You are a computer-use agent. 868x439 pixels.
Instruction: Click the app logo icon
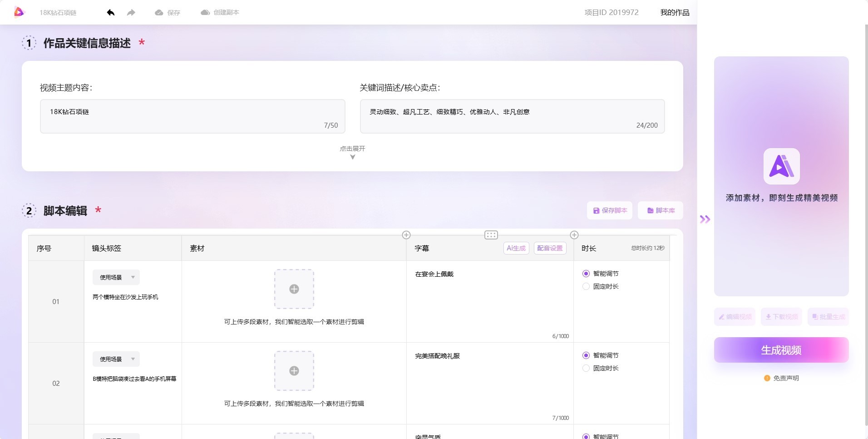point(19,12)
